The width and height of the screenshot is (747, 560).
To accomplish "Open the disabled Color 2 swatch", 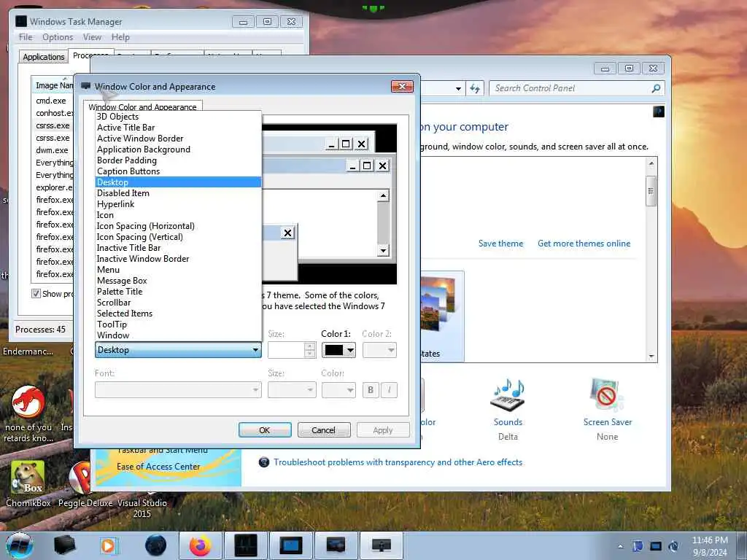I will coord(379,350).
